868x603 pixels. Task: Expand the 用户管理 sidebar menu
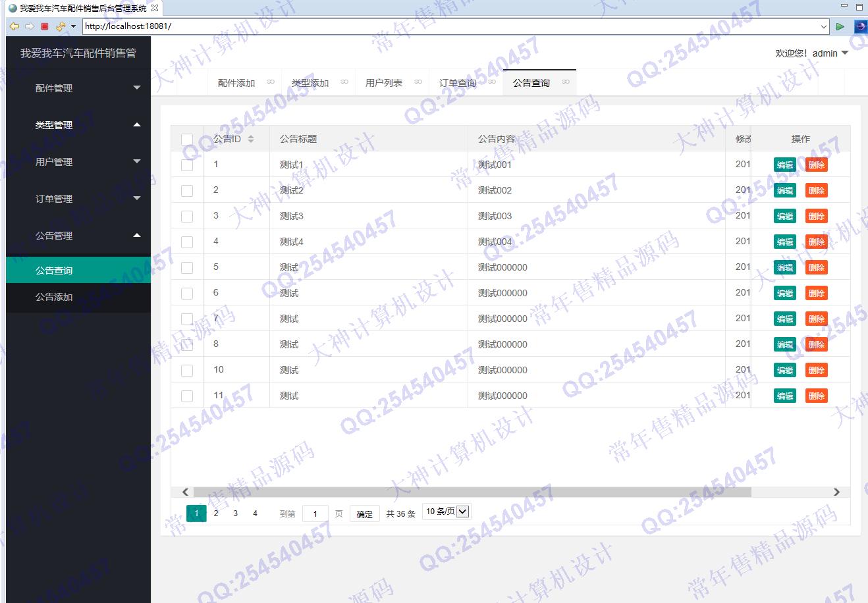78,161
